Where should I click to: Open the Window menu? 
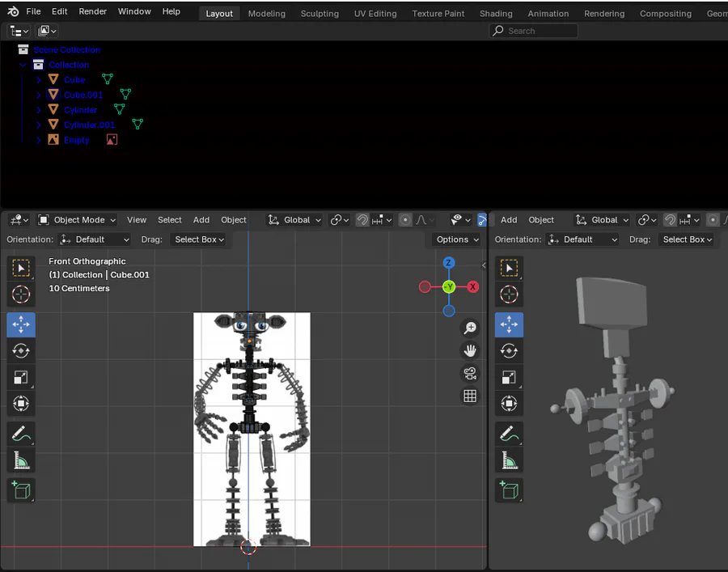tap(134, 11)
